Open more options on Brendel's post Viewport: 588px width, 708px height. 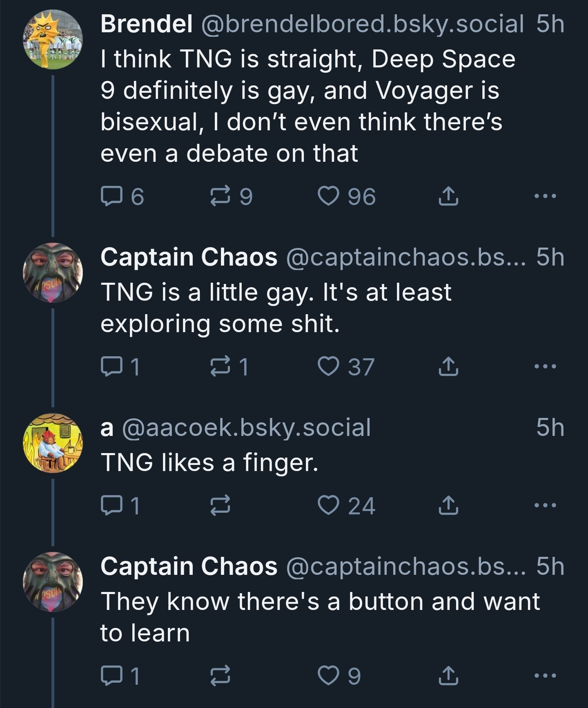pyautogui.click(x=545, y=197)
